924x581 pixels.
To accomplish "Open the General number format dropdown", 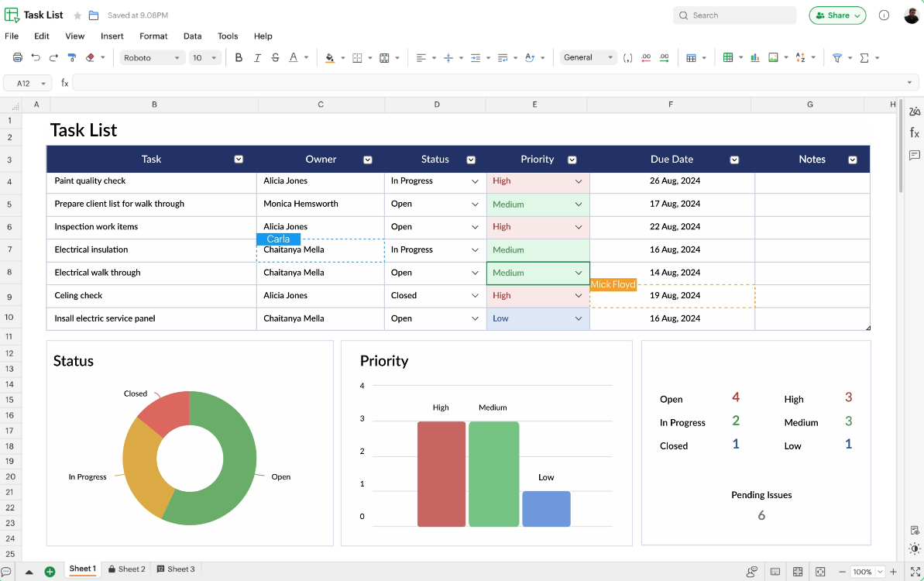I will point(588,57).
